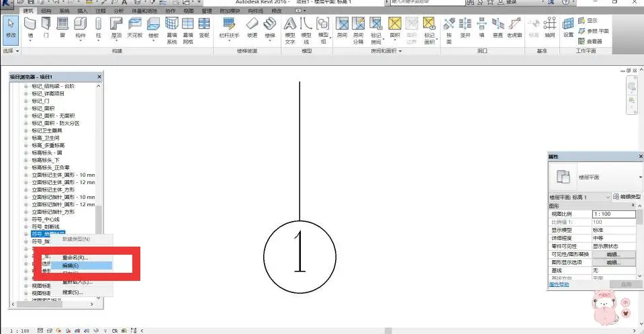644x334 pixels.
Task: Select the Room Separator (房间分隔) tool
Action: (x=358, y=31)
